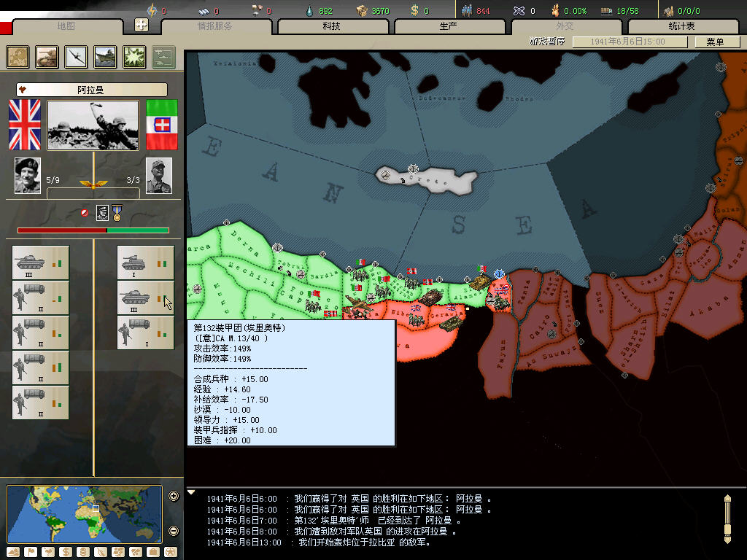Image resolution: width=747 pixels, height=560 pixels.
Task: Switch to supply map mode stacked-coins icon
Action: (83, 552)
